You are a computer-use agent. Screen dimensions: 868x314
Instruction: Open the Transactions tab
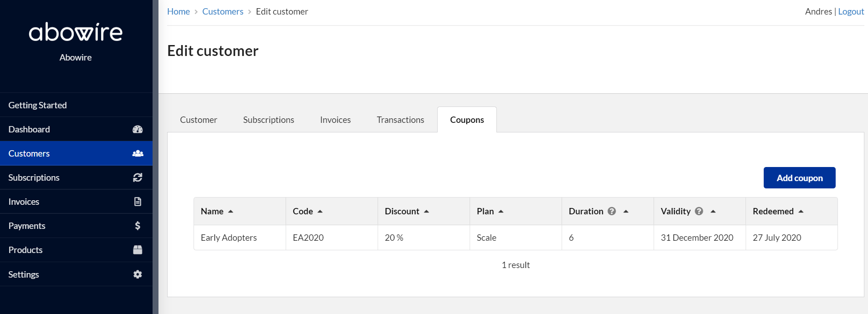[400, 120]
